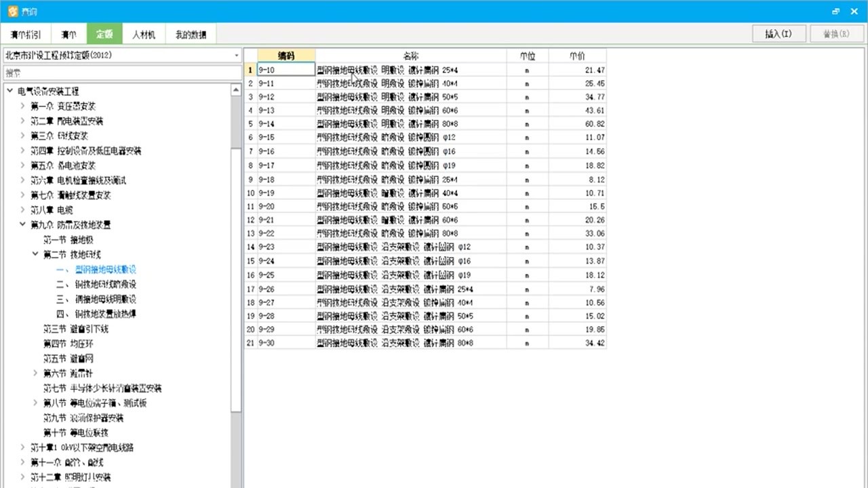
Task: Select the code cell 9-10
Action: [x=286, y=70]
